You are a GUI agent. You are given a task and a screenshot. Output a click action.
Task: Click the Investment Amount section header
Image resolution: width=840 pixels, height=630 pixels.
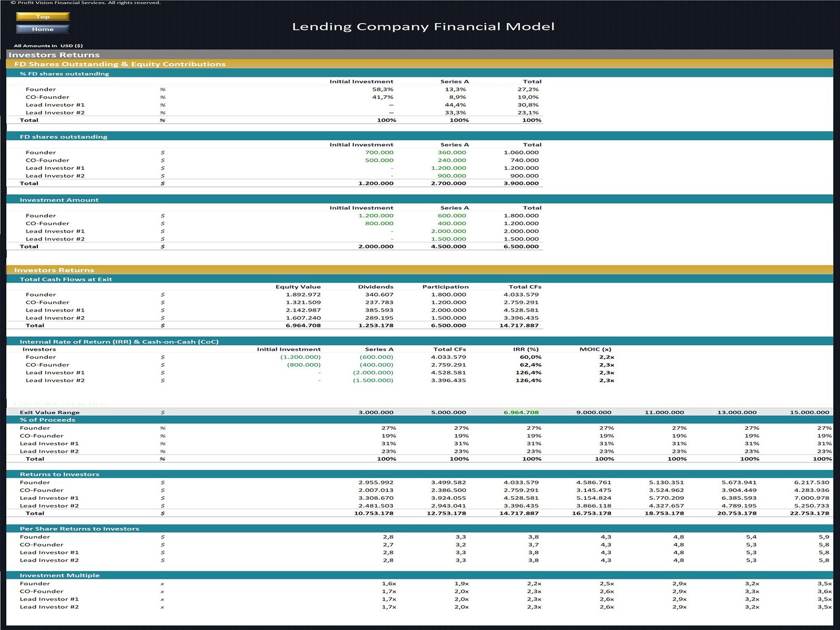point(59,200)
